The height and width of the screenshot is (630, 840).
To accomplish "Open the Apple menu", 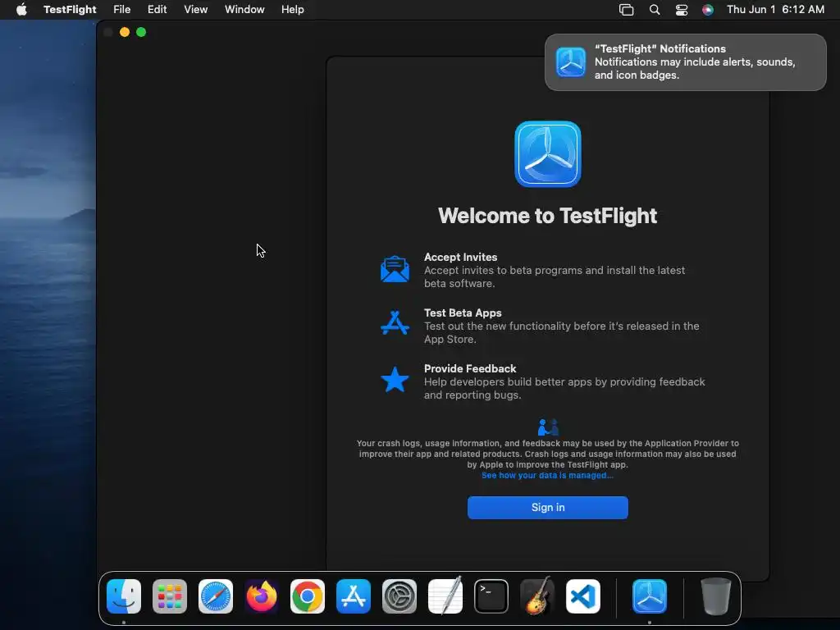I will [x=21, y=9].
